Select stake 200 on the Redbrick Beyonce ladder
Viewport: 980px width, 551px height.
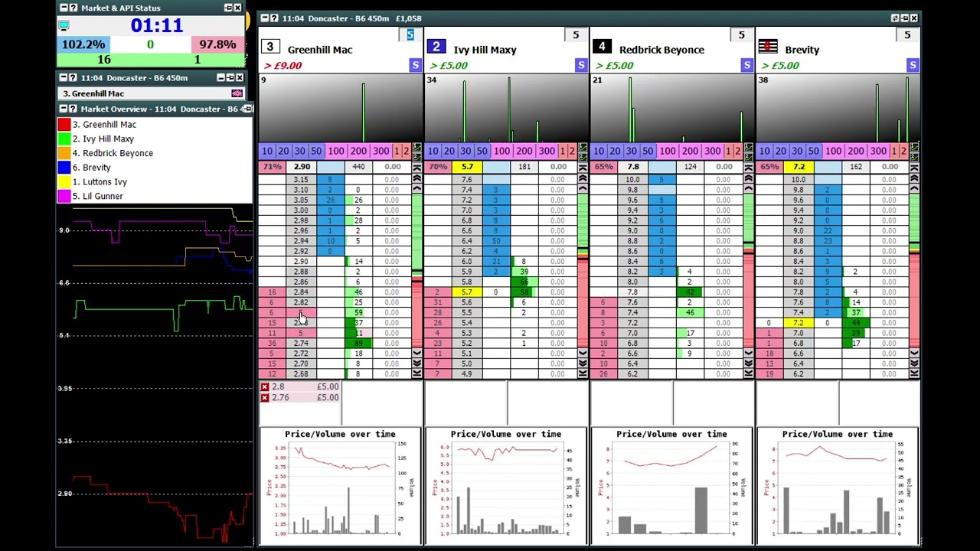pyautogui.click(x=690, y=151)
